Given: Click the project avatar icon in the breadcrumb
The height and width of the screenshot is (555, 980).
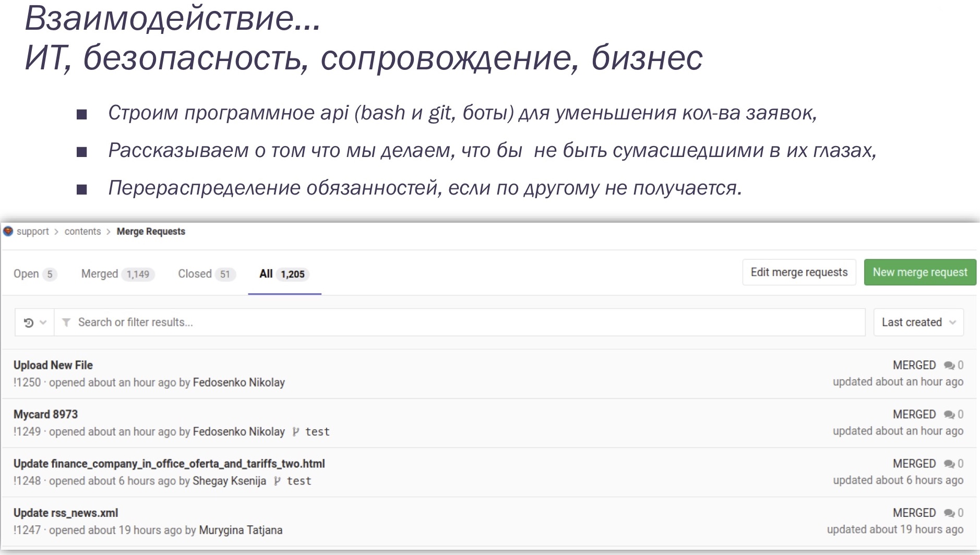Looking at the screenshot, I should (x=8, y=231).
